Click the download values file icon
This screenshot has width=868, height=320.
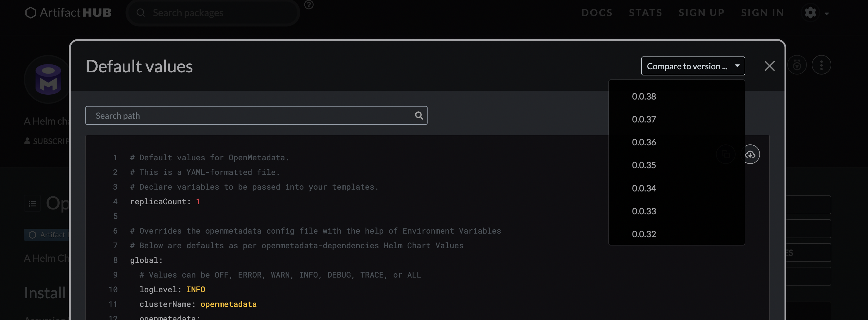(751, 155)
